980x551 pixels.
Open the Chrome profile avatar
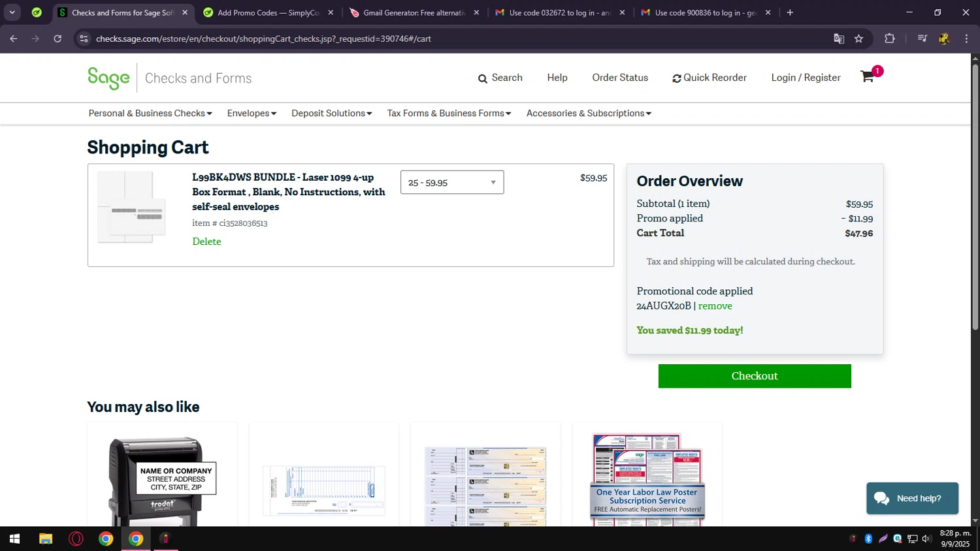pyautogui.click(x=944, y=39)
